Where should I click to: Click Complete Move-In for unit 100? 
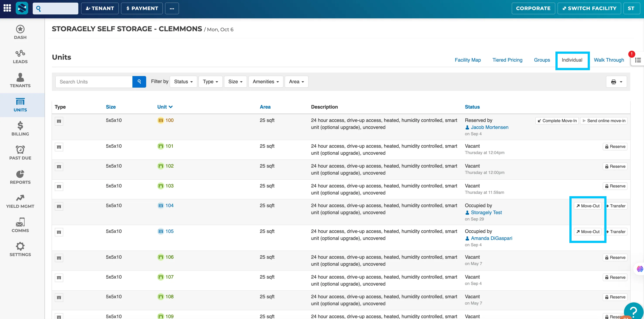pos(557,121)
